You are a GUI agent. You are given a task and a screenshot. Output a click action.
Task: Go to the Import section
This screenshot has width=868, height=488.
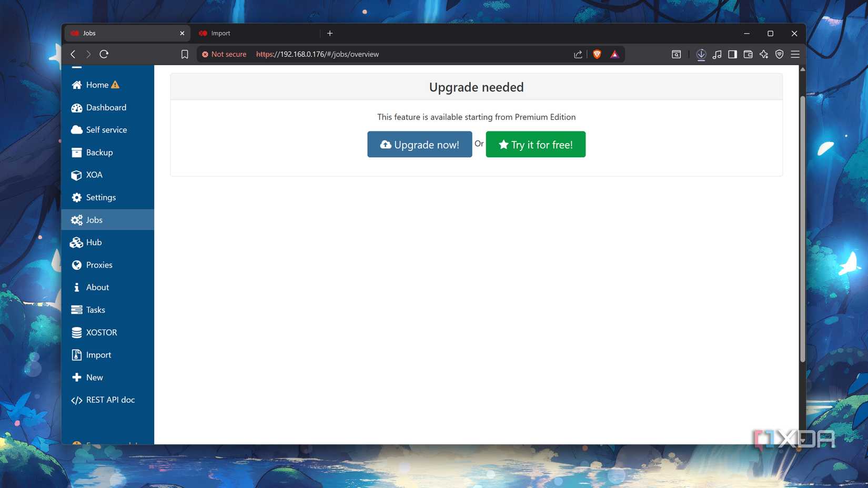[x=107, y=355]
